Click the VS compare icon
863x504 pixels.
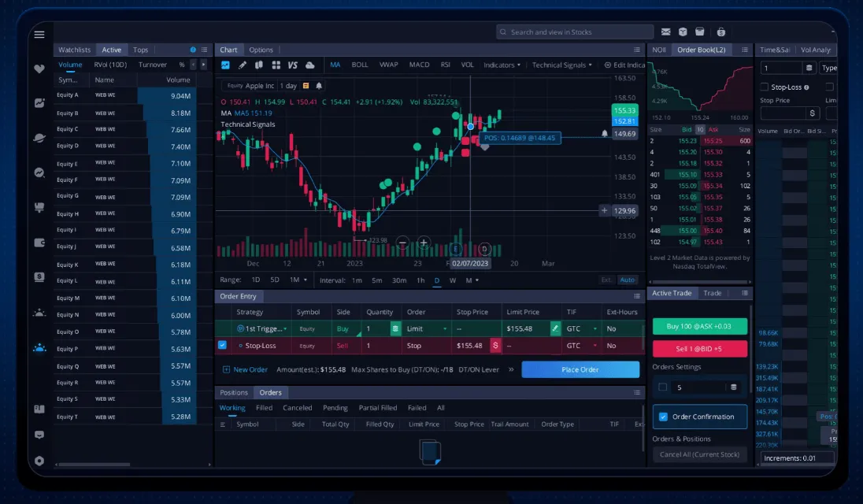[292, 65]
